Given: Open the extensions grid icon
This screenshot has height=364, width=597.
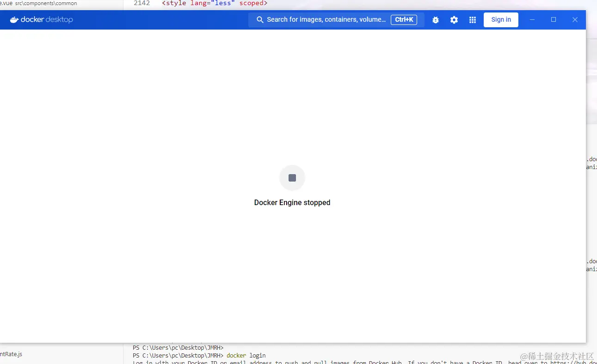Looking at the screenshot, I should (x=473, y=20).
